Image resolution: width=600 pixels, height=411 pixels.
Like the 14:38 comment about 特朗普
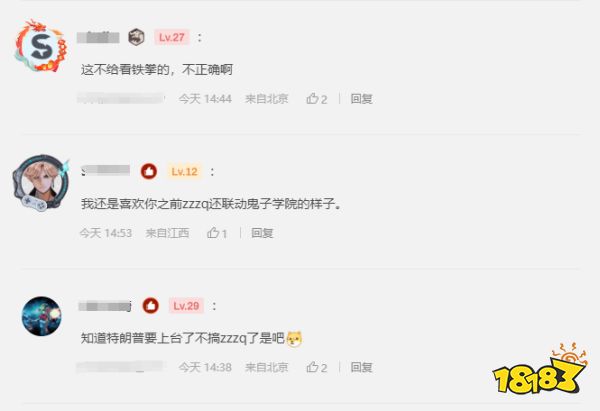(316, 367)
